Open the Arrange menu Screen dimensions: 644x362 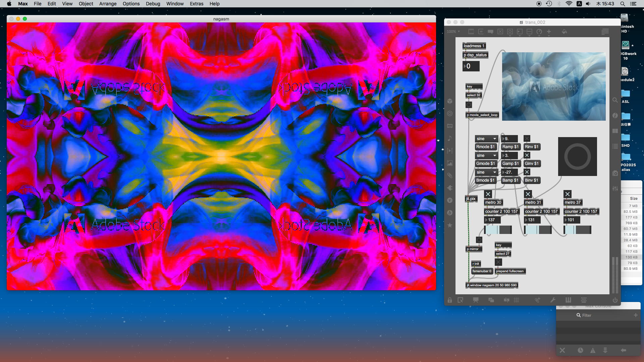108,4
